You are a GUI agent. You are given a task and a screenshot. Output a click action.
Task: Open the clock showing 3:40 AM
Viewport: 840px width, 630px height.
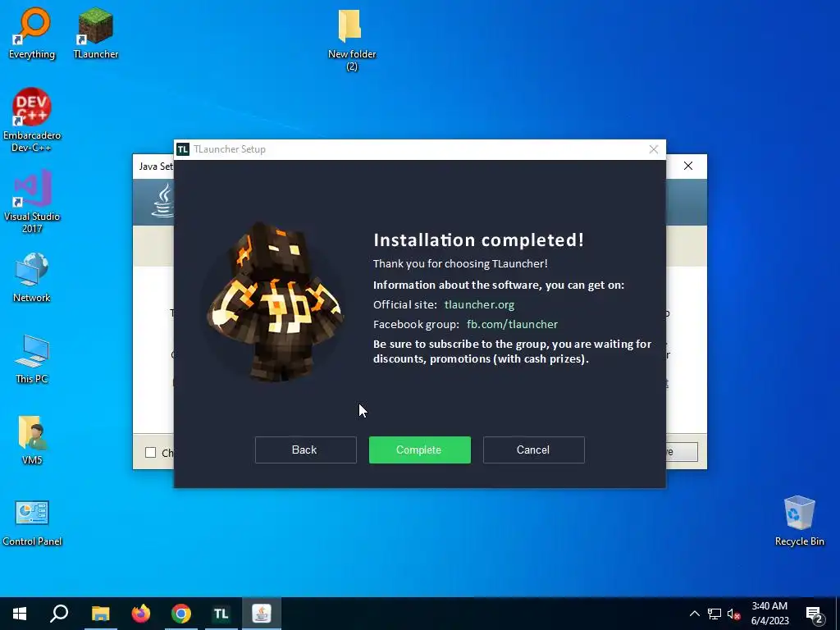pos(769,614)
